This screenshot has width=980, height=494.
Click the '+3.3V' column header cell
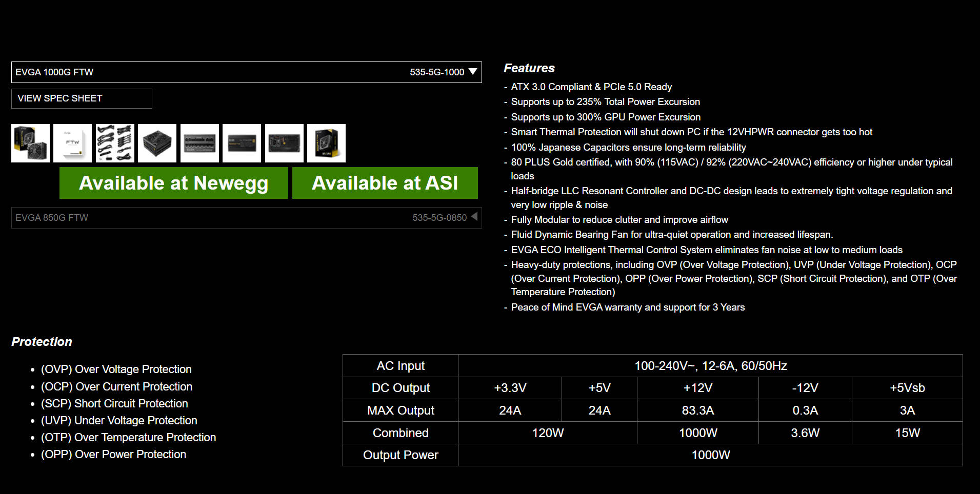pyautogui.click(x=510, y=388)
